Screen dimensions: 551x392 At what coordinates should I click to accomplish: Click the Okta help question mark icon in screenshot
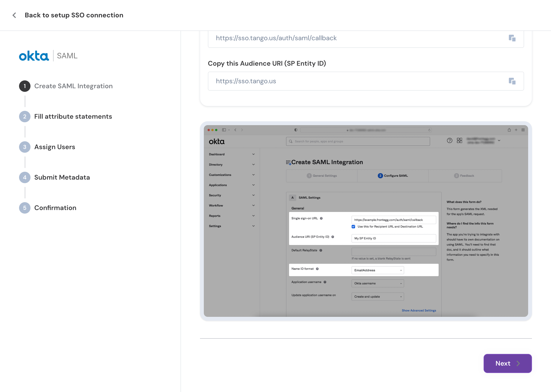click(449, 141)
